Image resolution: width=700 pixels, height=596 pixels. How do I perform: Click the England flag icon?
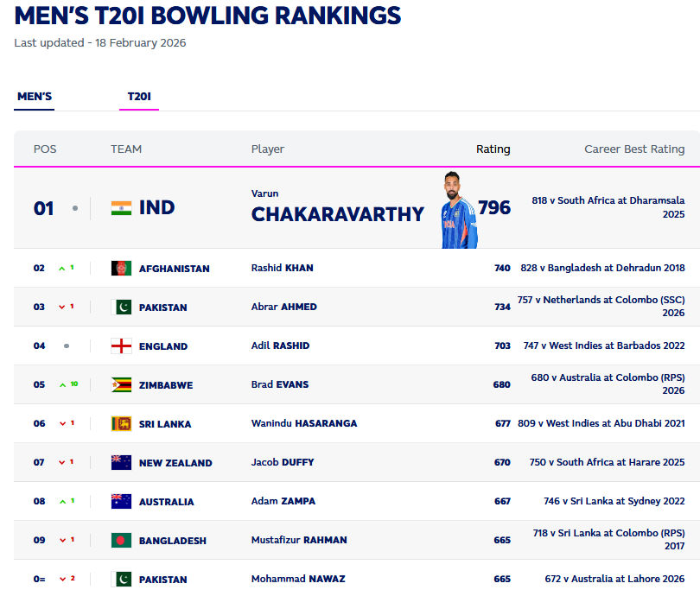click(122, 346)
